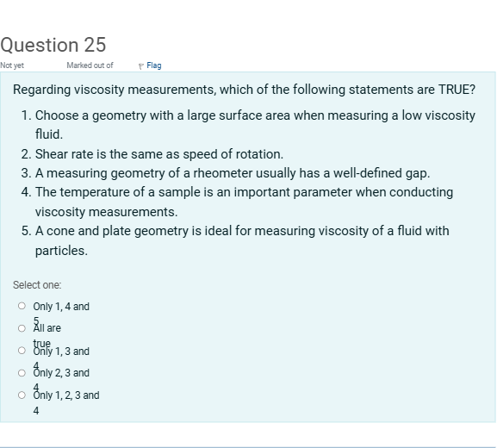
Task: Click statement 2 about shear rate
Action: (x=152, y=154)
